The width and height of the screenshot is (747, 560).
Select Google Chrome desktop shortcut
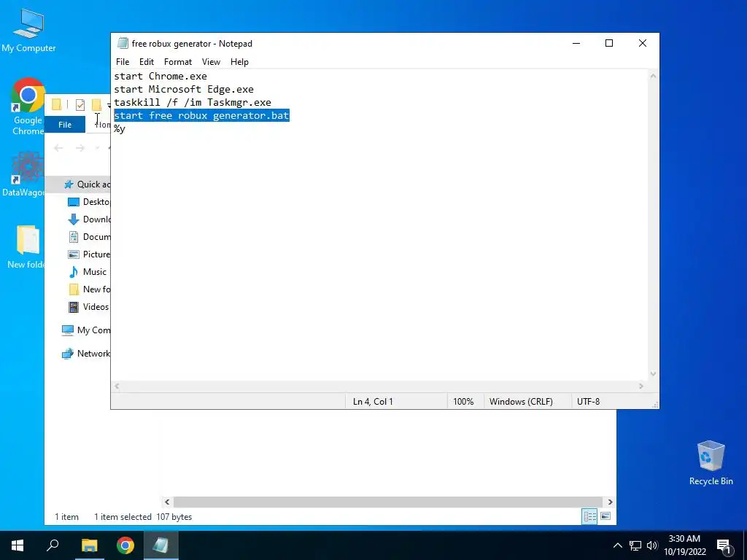[28, 106]
